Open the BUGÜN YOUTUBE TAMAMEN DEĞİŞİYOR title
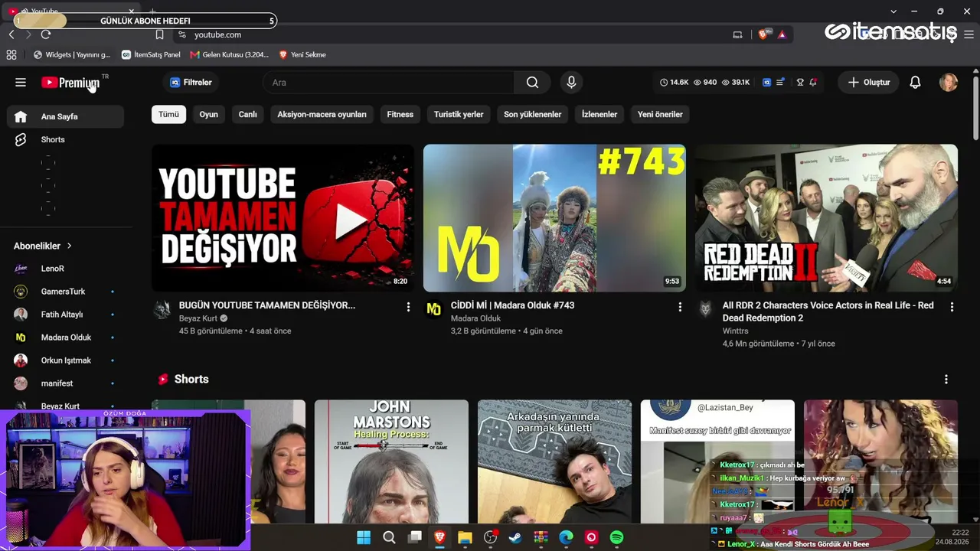This screenshot has width=980, height=551. pos(267,305)
